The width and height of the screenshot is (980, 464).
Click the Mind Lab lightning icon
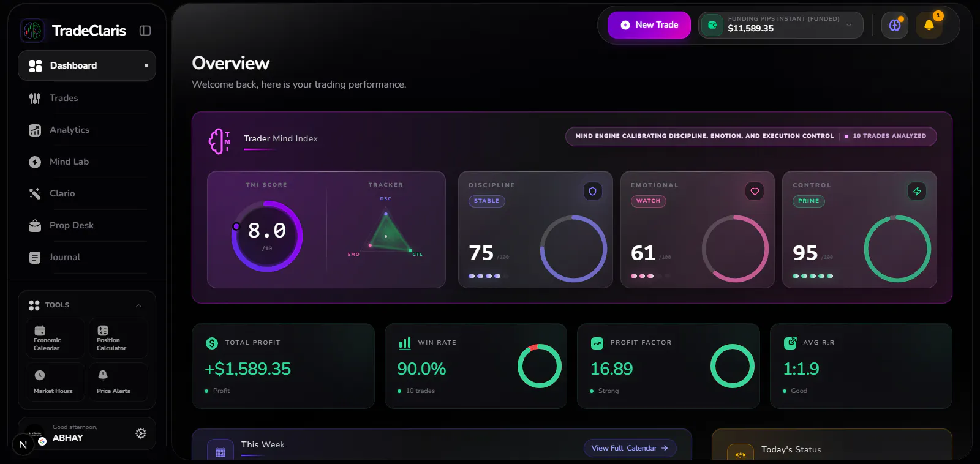click(x=35, y=162)
